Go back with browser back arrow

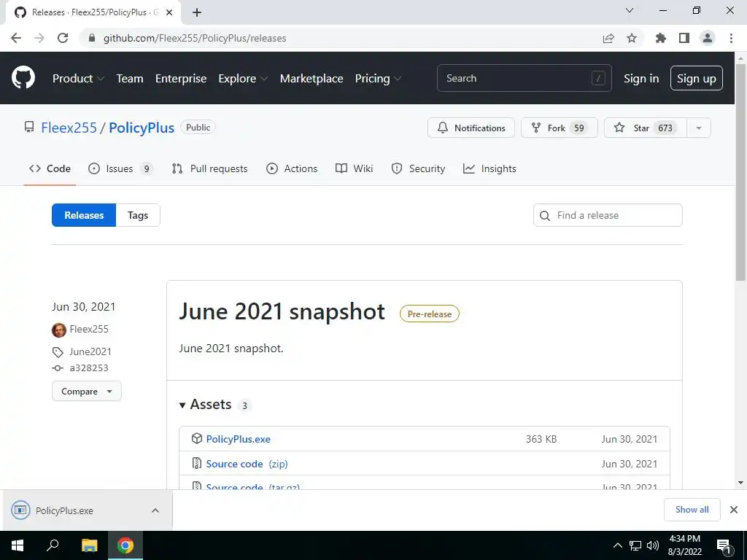point(16,38)
